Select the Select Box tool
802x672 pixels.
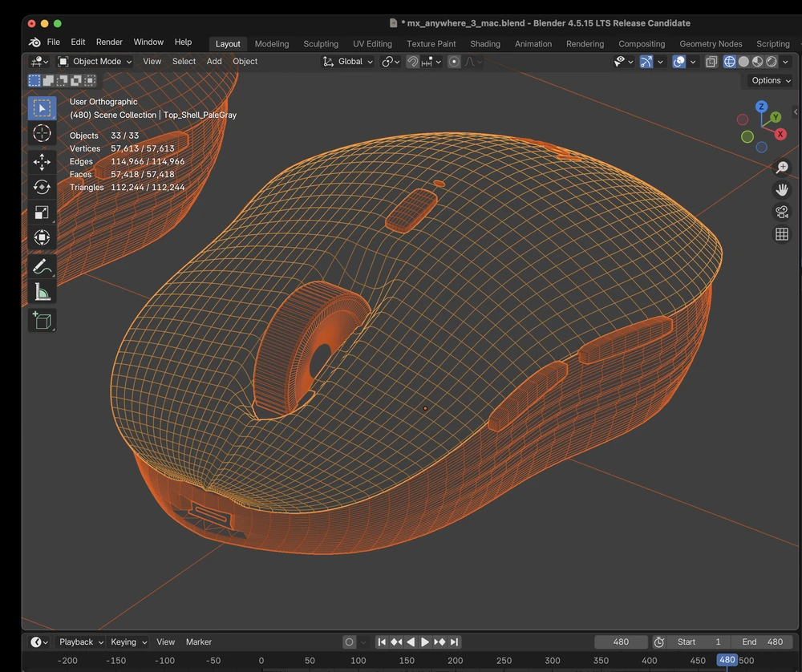click(42, 108)
